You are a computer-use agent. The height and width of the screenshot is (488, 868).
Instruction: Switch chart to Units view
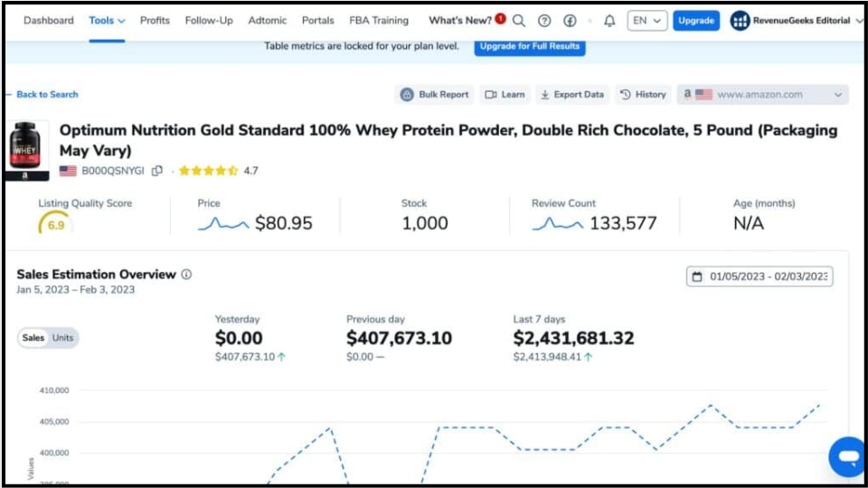(x=63, y=338)
